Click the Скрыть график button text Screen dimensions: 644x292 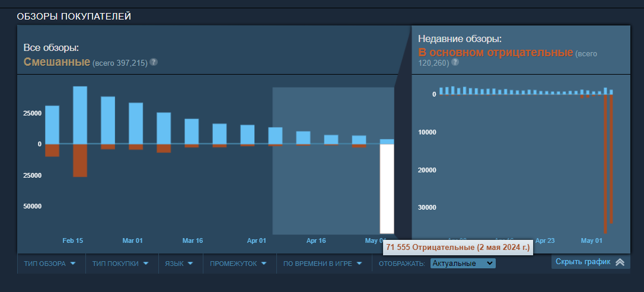(x=584, y=262)
